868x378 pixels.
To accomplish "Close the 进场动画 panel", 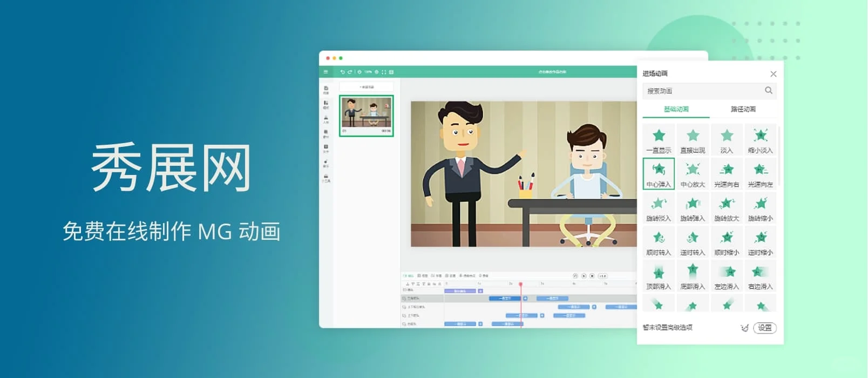I will coord(774,74).
